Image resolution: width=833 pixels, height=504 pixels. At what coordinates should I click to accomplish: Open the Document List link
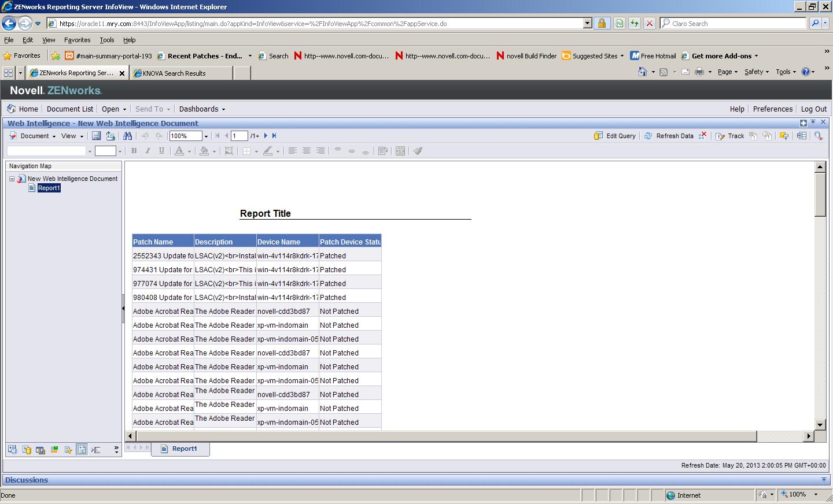70,109
